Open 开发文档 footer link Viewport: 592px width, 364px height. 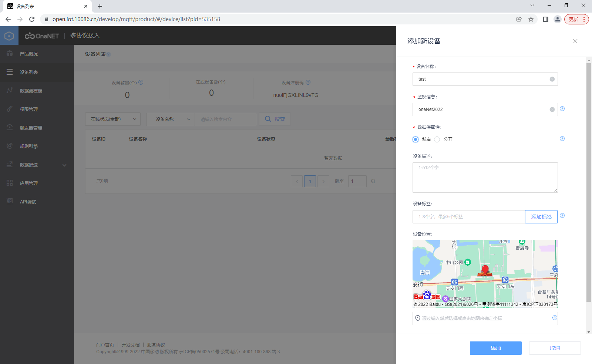pyautogui.click(x=131, y=345)
